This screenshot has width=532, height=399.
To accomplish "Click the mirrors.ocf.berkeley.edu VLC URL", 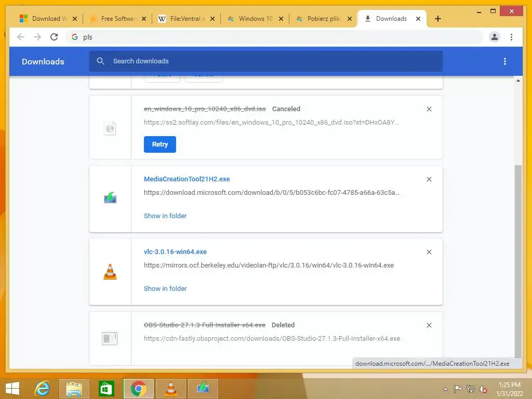I will coord(269,265).
